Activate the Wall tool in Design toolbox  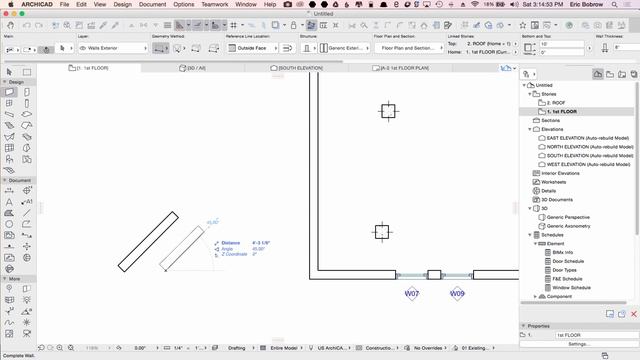9,92
